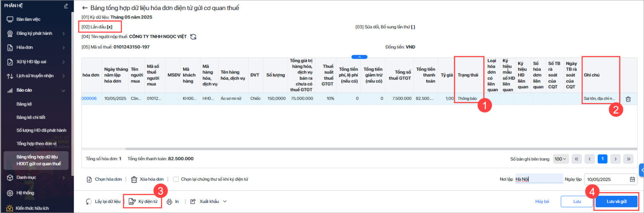
Task: Click the Lưu và gửi button
Action: [616, 202]
